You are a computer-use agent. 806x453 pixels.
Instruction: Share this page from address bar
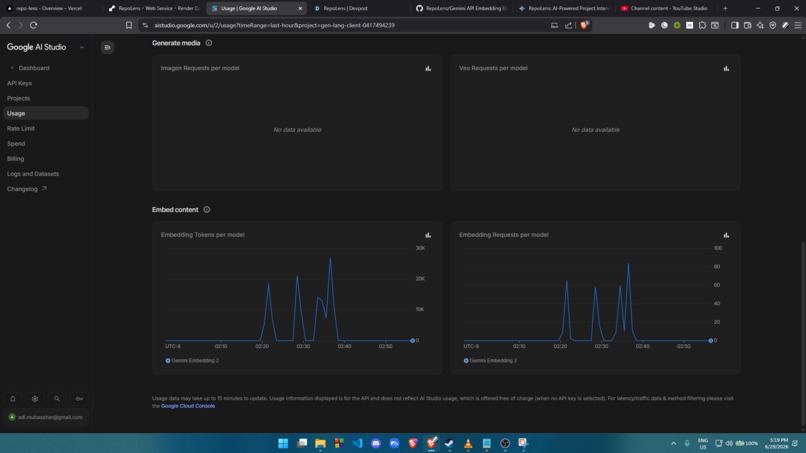[x=569, y=25]
